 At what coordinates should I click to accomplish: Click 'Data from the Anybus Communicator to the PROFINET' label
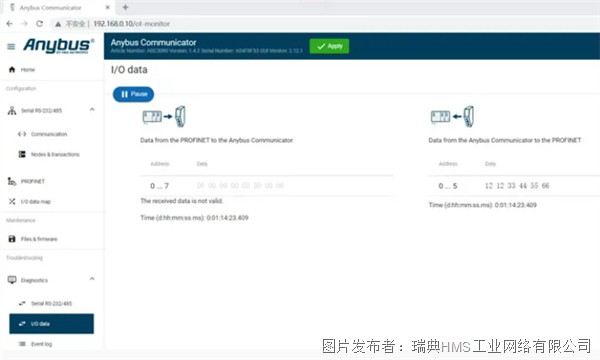click(x=505, y=140)
